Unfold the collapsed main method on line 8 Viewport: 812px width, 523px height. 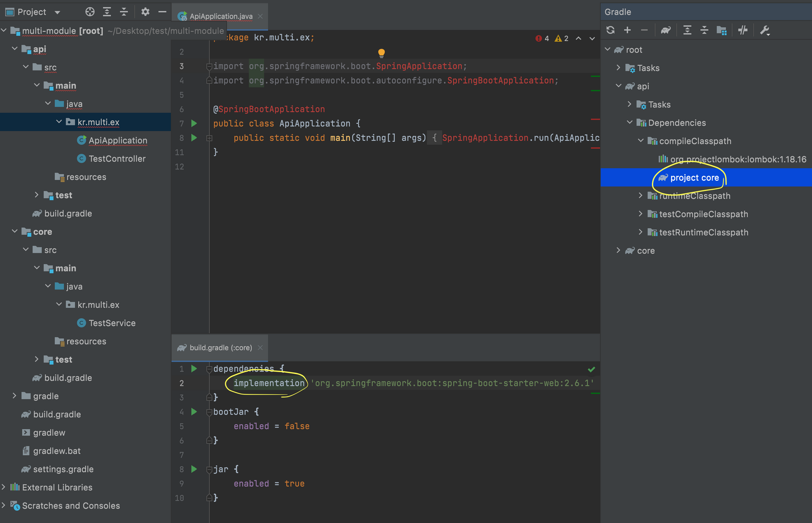pyautogui.click(x=209, y=138)
